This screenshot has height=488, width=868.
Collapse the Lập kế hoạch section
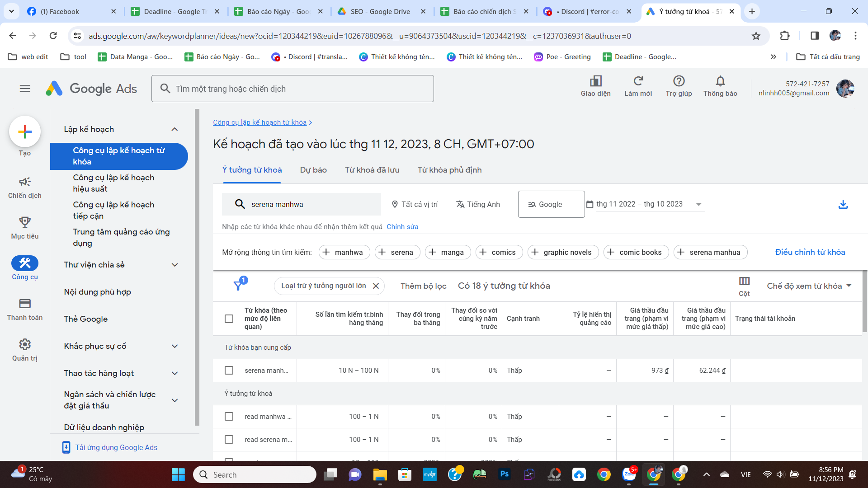point(175,129)
